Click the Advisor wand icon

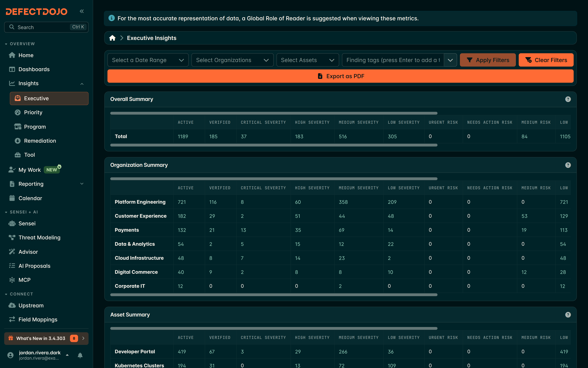pyautogui.click(x=12, y=252)
